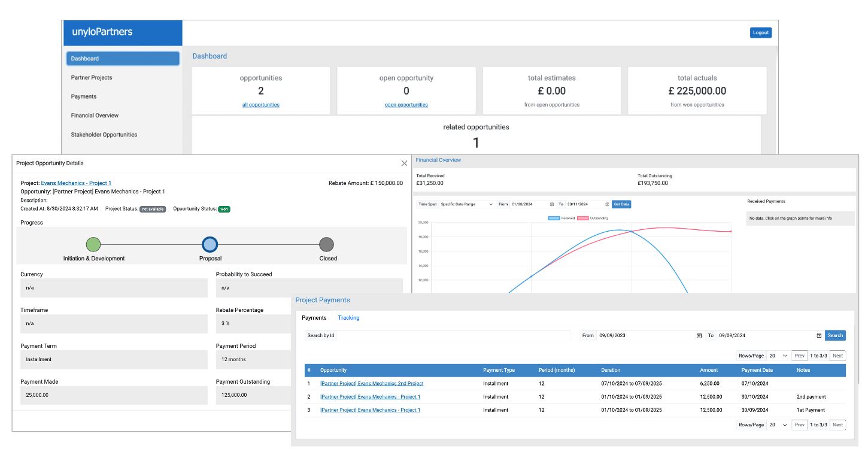Click the '2nd payment' note cell
The height and width of the screenshot is (455, 868).
811,397
